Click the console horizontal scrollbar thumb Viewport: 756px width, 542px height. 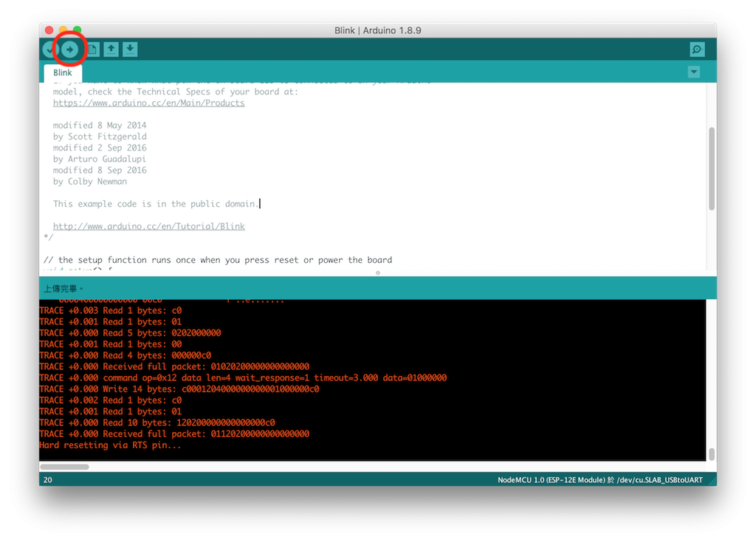65,467
